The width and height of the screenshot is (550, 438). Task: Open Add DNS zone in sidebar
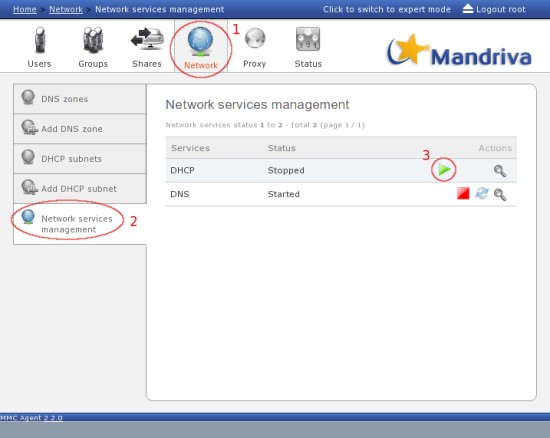click(x=80, y=129)
